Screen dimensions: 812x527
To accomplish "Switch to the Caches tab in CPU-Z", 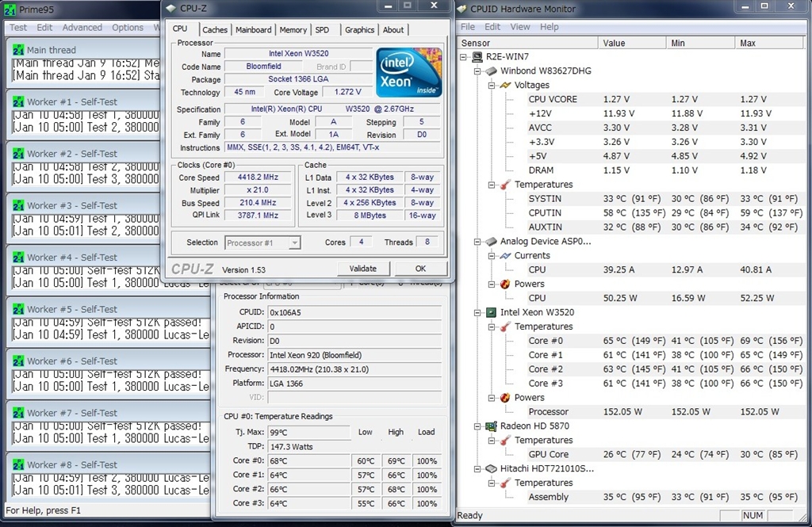I will click(x=214, y=30).
